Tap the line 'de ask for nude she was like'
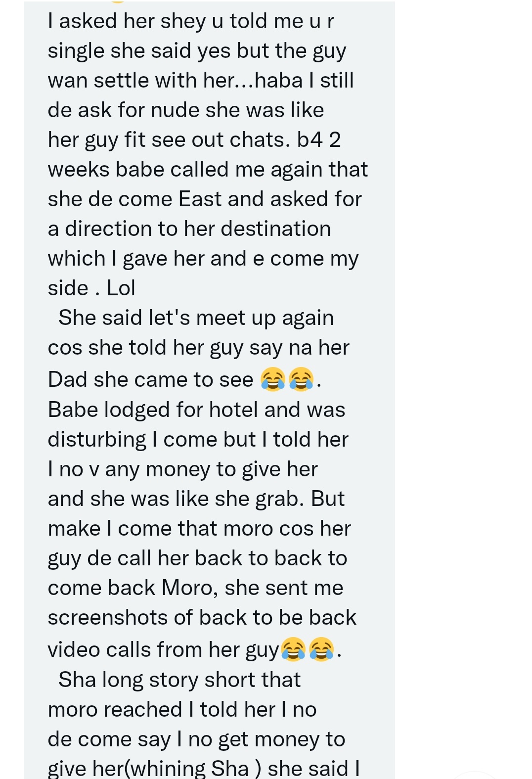532x779 pixels. click(186, 110)
